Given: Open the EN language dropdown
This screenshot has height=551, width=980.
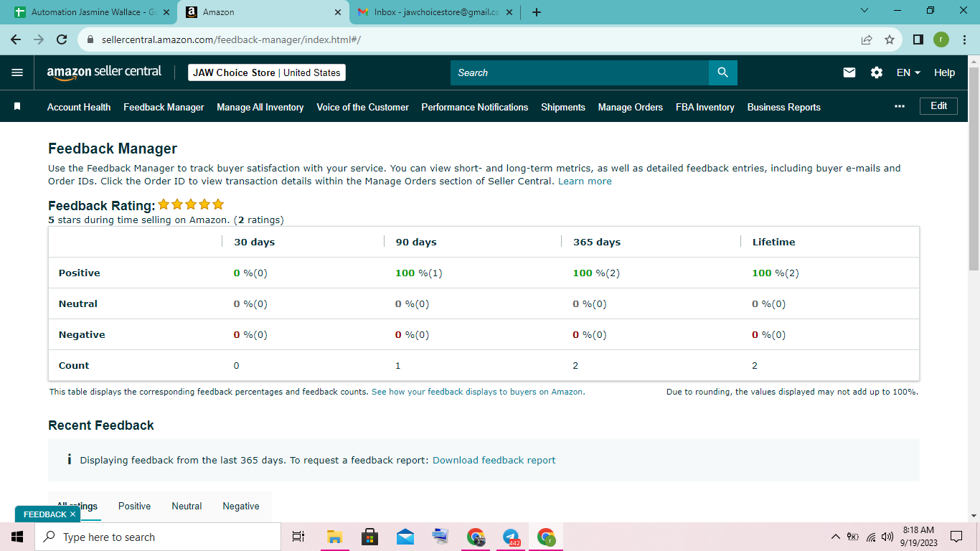Looking at the screenshot, I should [x=908, y=72].
